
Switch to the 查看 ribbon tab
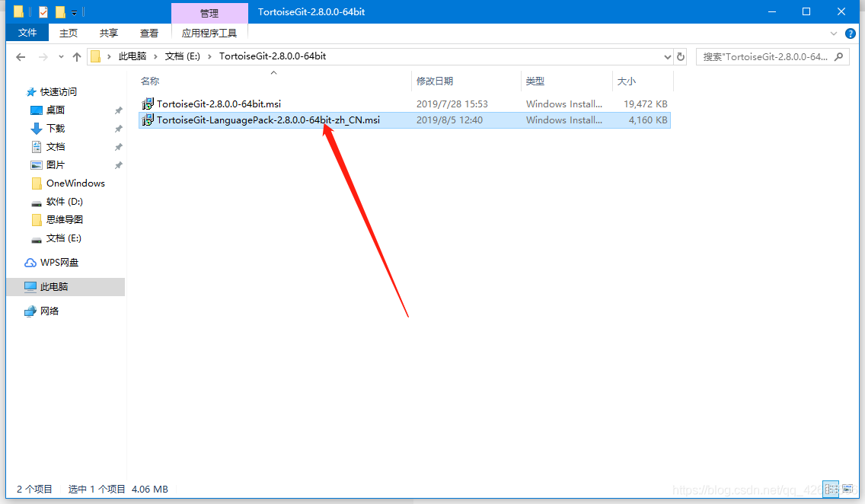tap(149, 33)
